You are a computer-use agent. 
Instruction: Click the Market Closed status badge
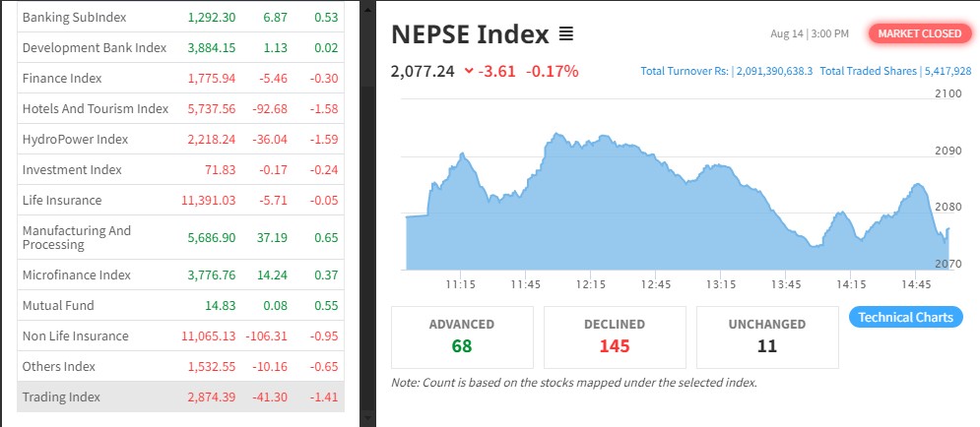click(x=919, y=33)
